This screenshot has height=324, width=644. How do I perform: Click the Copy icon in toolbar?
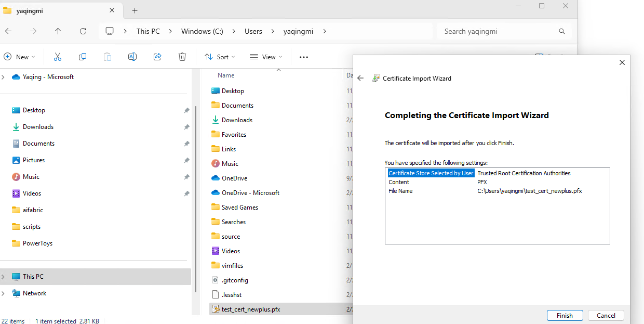83,57
